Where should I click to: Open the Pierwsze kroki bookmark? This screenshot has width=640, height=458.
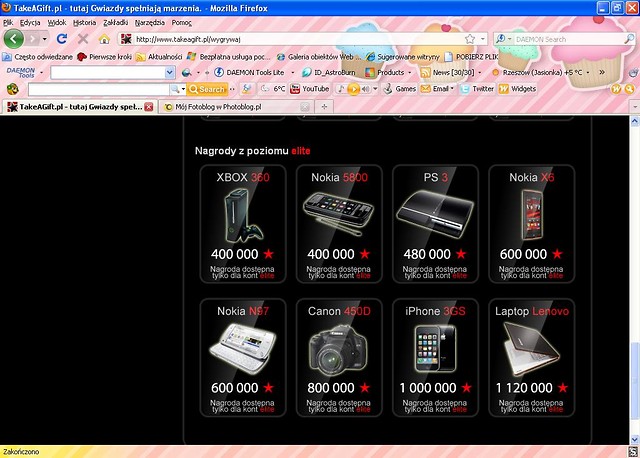pyautogui.click(x=104, y=56)
